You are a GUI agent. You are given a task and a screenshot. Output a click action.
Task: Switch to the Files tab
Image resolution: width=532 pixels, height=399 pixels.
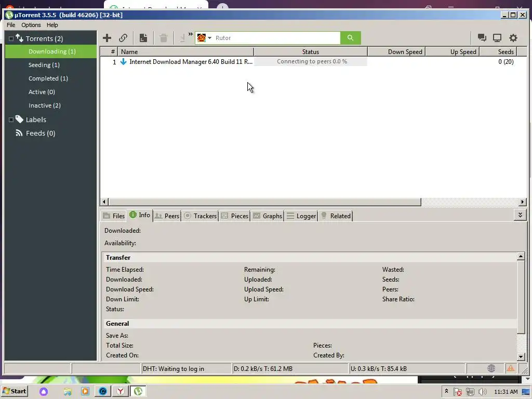(x=114, y=216)
